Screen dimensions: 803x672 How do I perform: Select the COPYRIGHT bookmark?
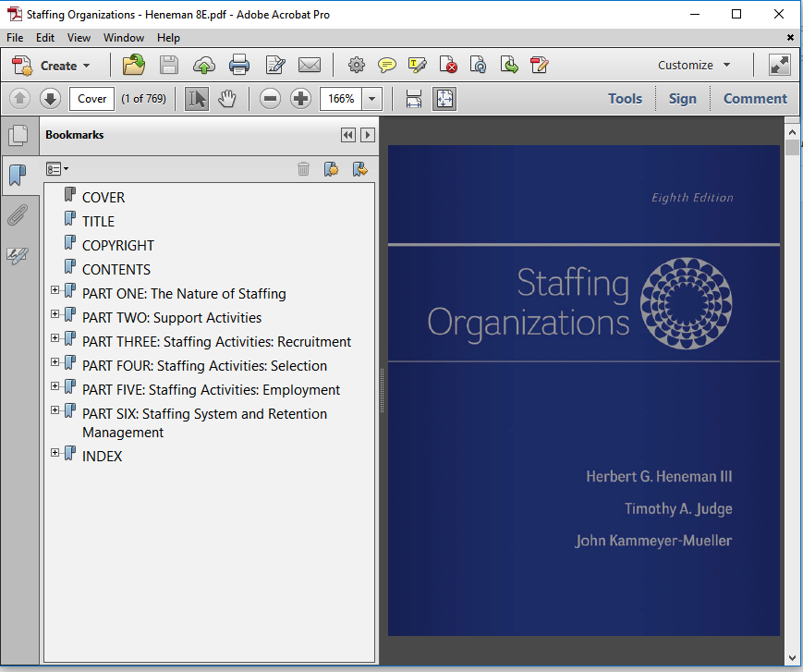[x=118, y=245]
